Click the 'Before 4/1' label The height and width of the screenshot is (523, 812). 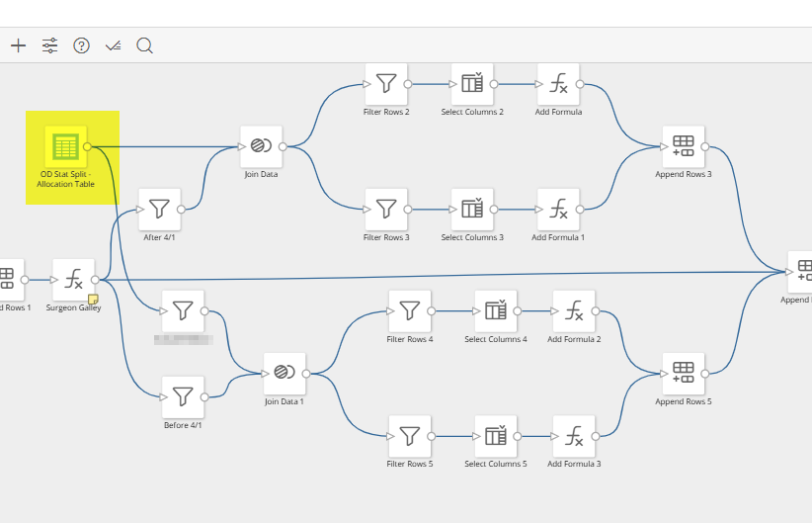point(183,425)
